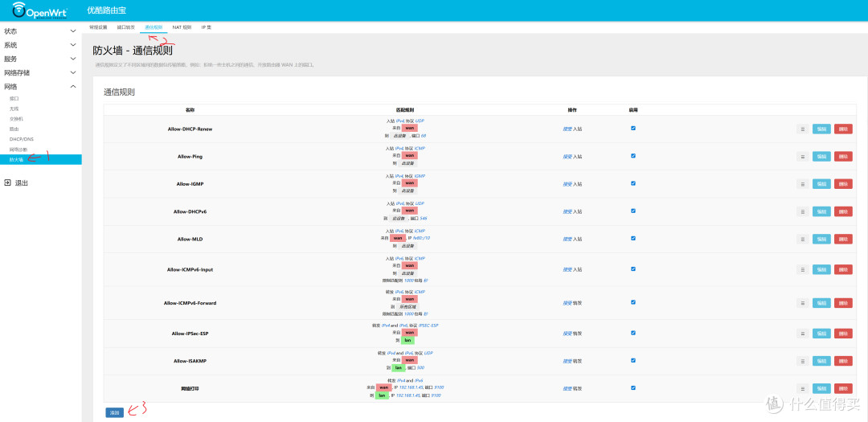The height and width of the screenshot is (422, 868).
Task: Toggle the Allow-ICMPv6-Input enable checkbox
Action: tap(633, 268)
